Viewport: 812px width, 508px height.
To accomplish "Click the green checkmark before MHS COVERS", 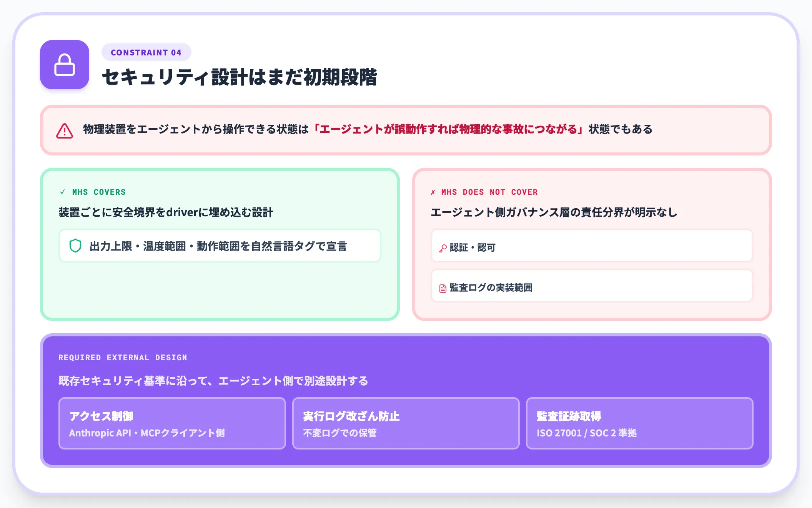I will tap(63, 192).
